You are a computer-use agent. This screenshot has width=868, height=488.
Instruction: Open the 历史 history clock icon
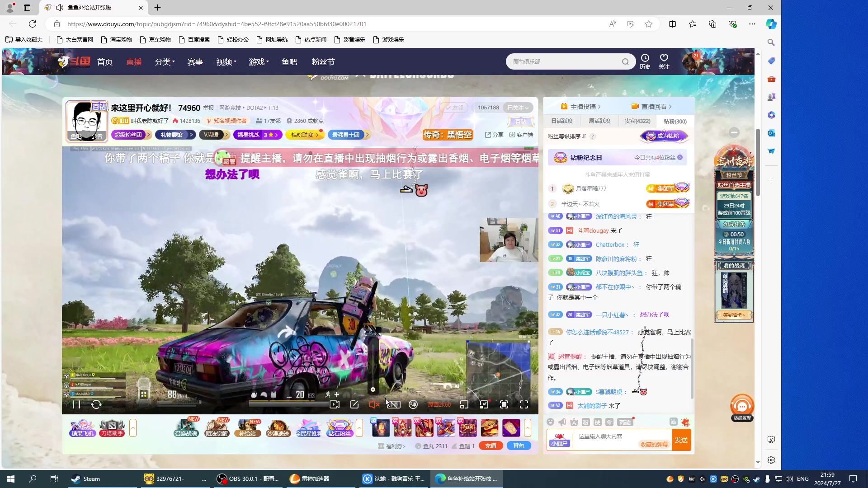[x=645, y=61]
